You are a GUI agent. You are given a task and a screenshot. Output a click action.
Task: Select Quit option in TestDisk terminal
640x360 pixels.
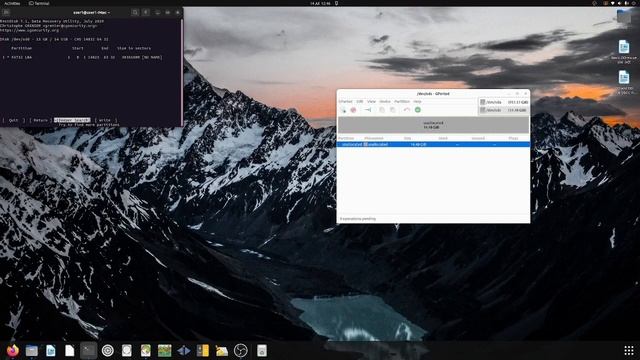click(x=13, y=120)
